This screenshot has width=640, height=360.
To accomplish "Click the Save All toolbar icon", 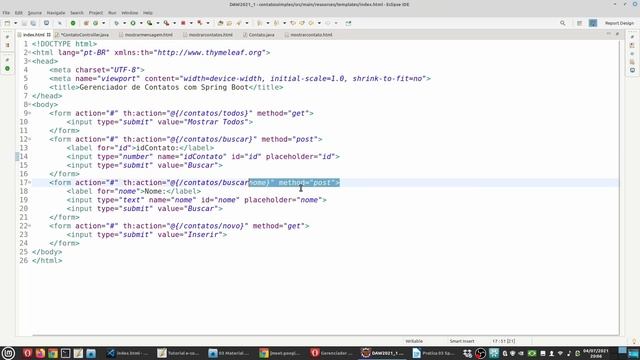I will [33, 23].
